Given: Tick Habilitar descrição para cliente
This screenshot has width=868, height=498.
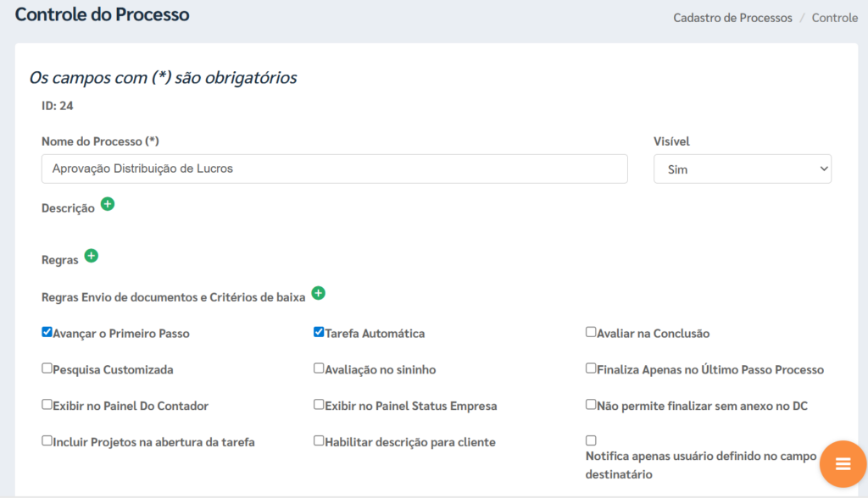Looking at the screenshot, I should (319, 441).
